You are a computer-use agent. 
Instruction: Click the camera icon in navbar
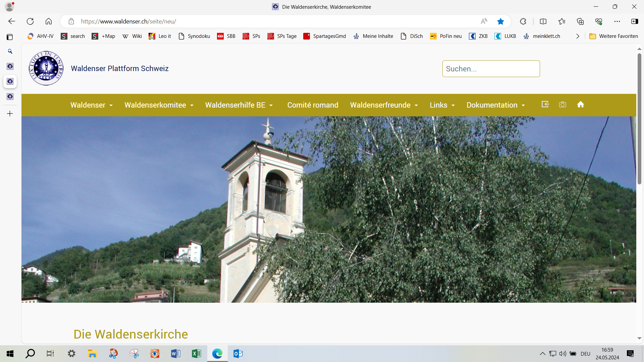(x=562, y=105)
